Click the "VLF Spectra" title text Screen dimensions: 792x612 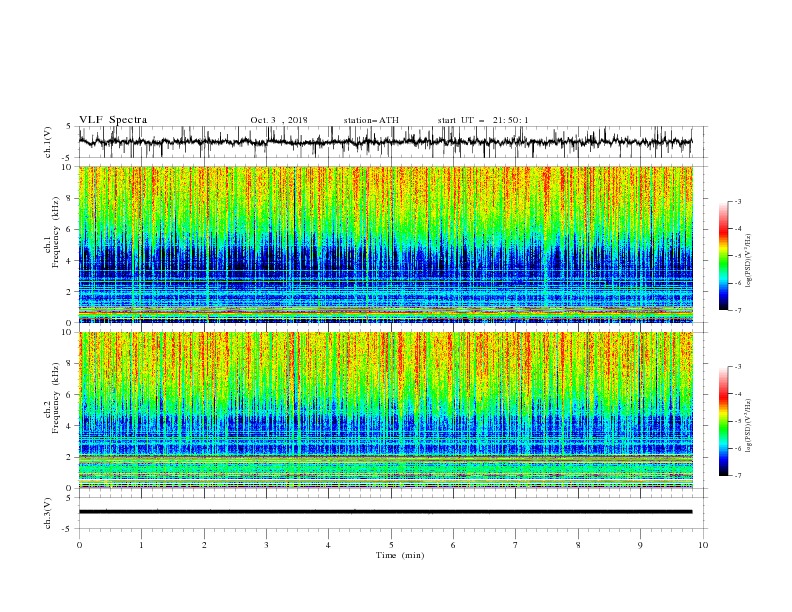pyautogui.click(x=113, y=120)
